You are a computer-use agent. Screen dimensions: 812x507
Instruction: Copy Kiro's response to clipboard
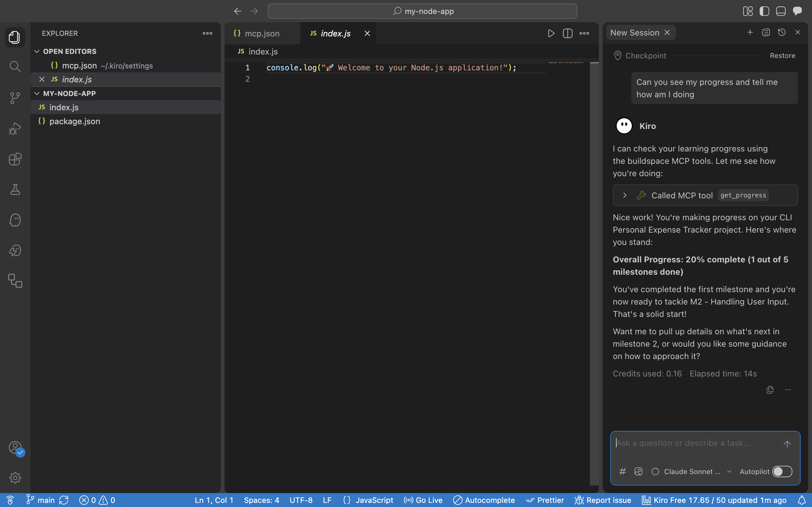[x=770, y=390]
